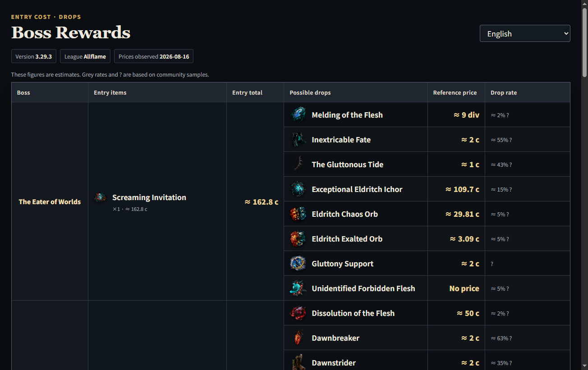Click the Melding of the Flesh item icon

coord(298,114)
